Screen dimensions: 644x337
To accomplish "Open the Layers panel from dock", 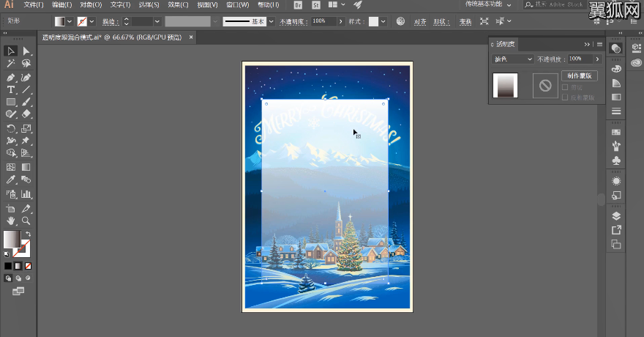I will point(616,216).
